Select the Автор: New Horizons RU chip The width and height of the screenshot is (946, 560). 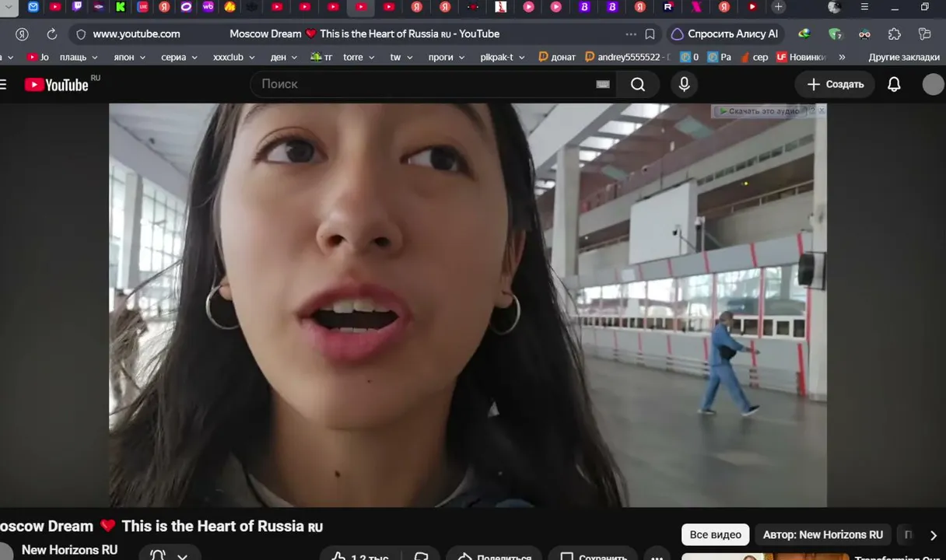click(x=823, y=534)
